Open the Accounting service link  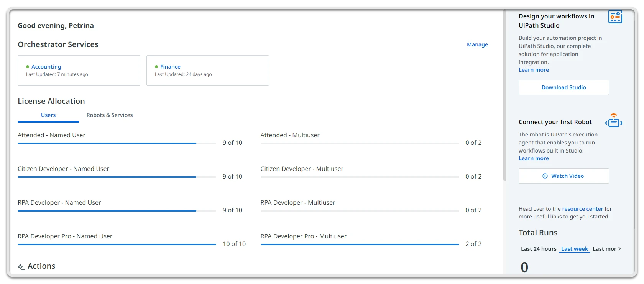point(46,67)
